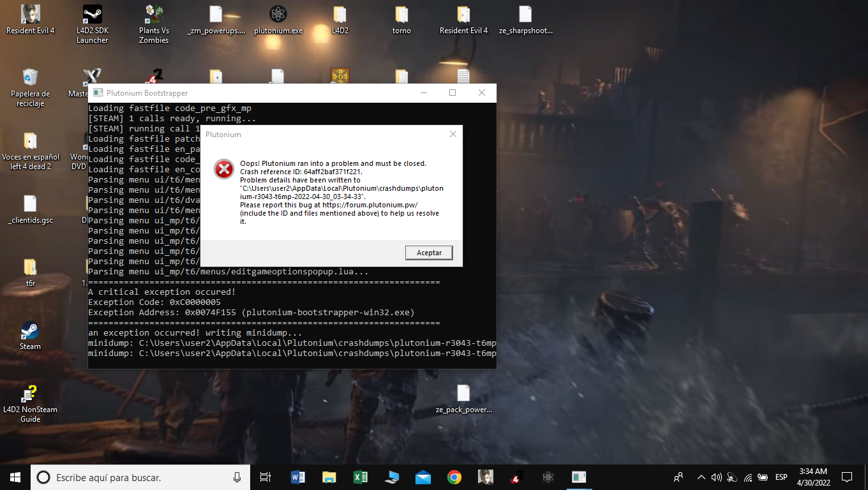Select the Papelera de reciclaje icon

(x=30, y=88)
